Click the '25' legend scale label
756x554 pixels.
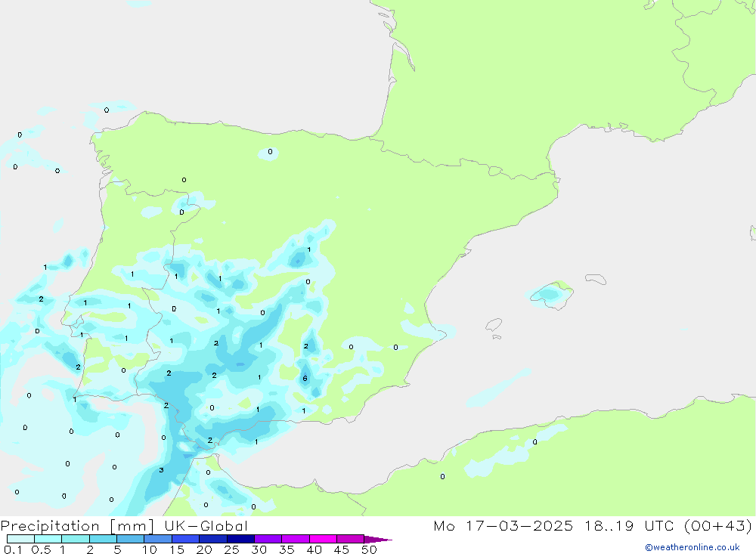tap(232, 549)
